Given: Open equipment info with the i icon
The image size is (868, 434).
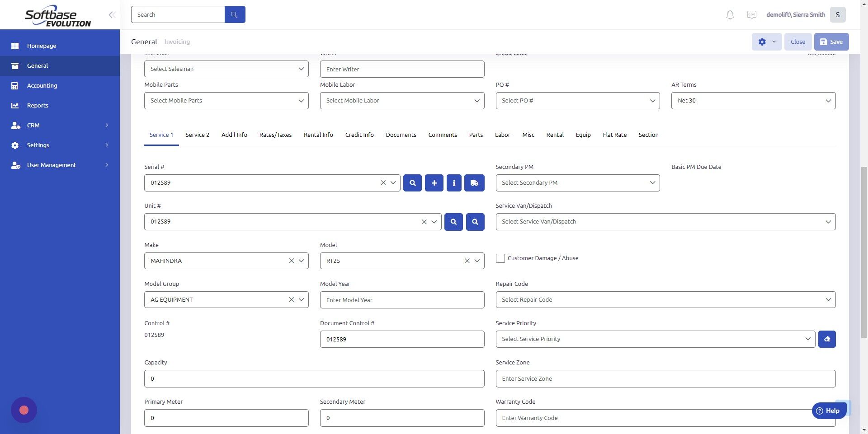Looking at the screenshot, I should (x=454, y=183).
